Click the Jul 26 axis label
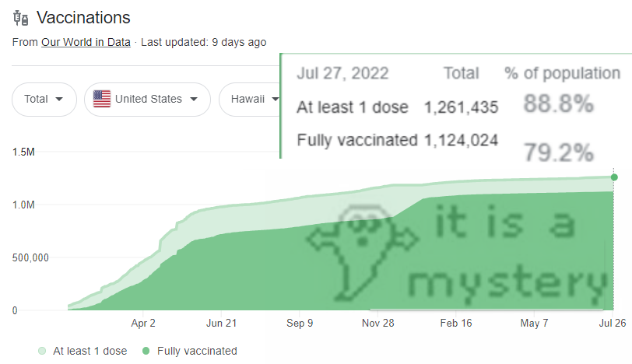 (613, 323)
